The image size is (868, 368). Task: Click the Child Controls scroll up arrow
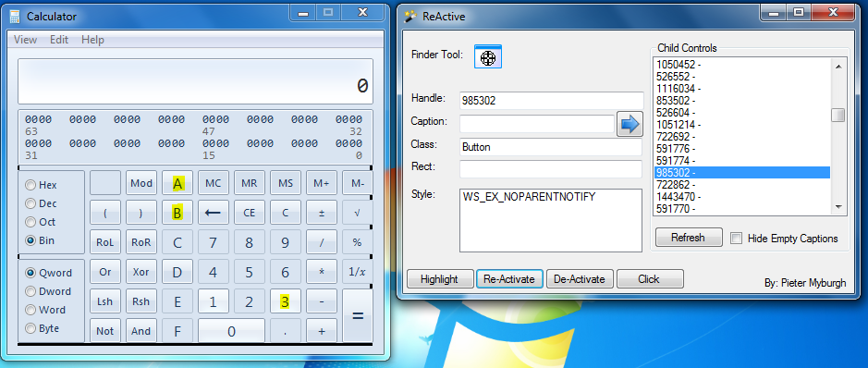[x=838, y=66]
